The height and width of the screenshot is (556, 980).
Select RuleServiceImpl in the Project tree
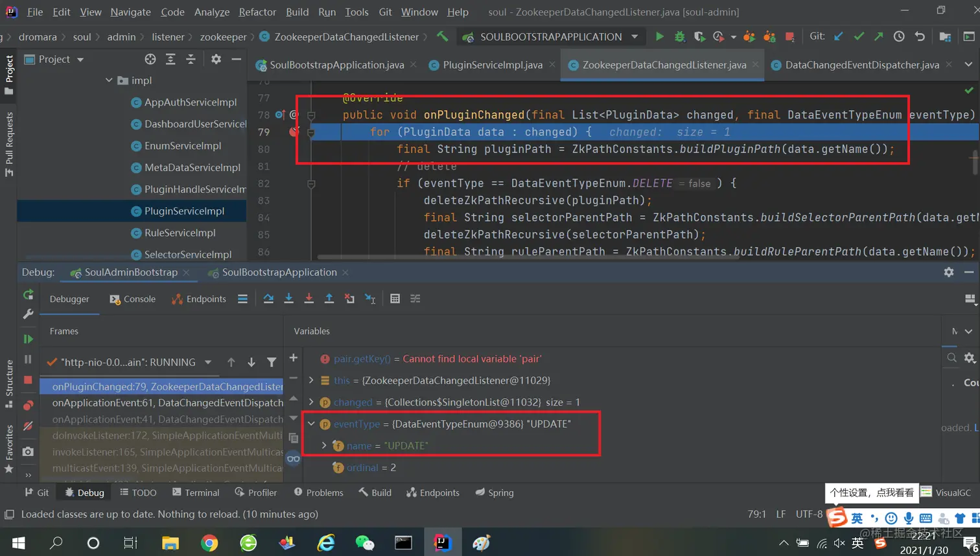tap(180, 233)
